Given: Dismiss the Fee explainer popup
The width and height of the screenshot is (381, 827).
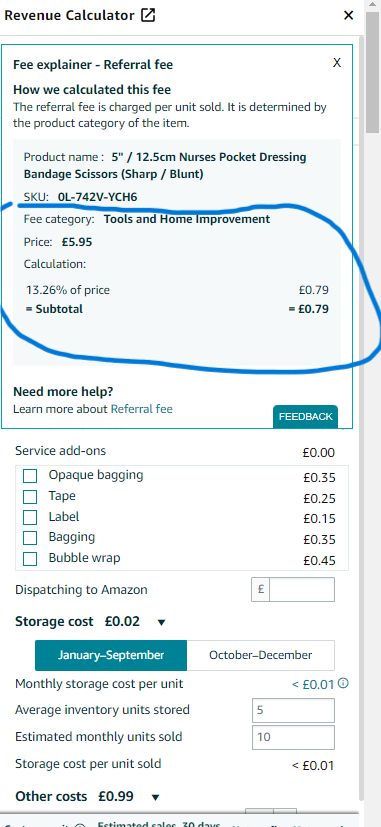Looking at the screenshot, I should pos(337,63).
